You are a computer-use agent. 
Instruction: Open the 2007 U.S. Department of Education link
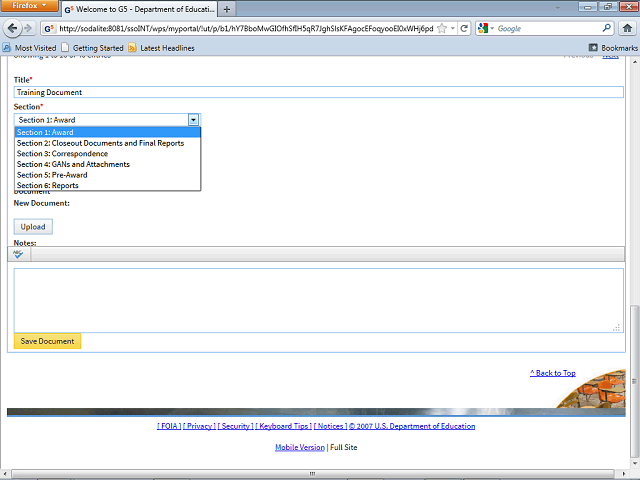(x=412, y=426)
